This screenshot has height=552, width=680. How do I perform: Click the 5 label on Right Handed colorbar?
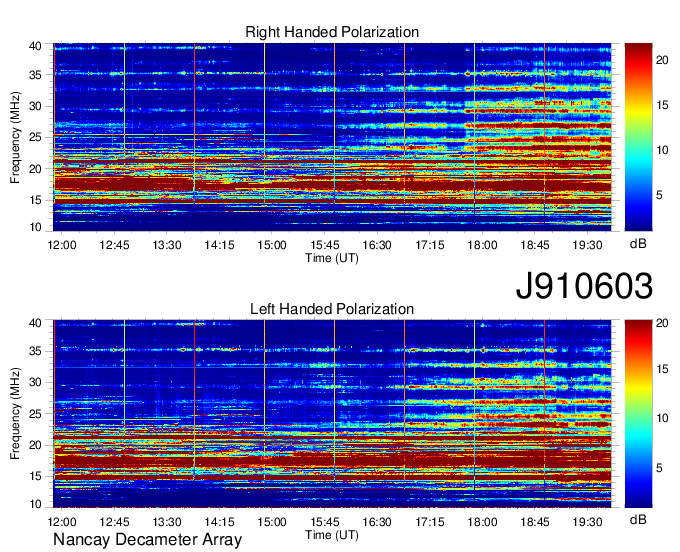(x=659, y=195)
